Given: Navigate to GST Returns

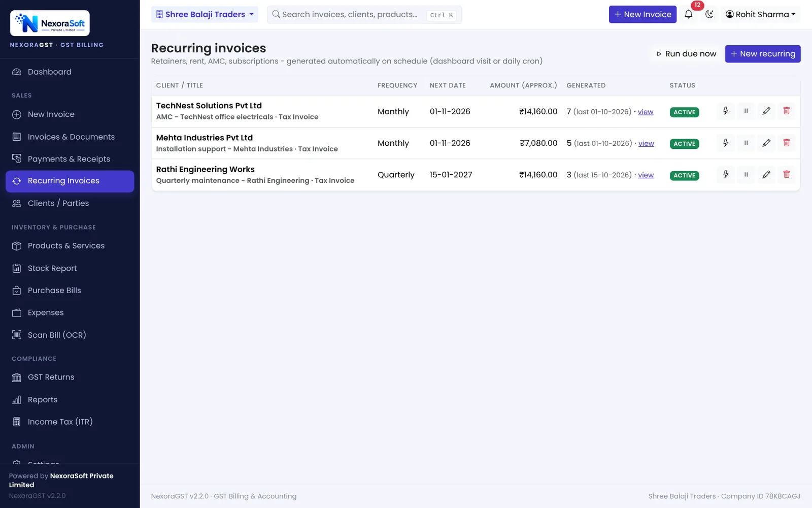Looking at the screenshot, I should 70,377.
